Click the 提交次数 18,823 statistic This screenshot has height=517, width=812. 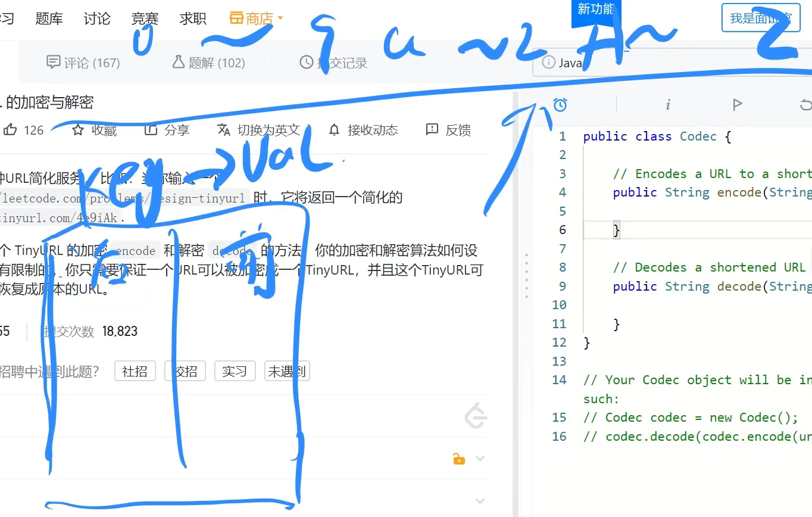click(89, 332)
